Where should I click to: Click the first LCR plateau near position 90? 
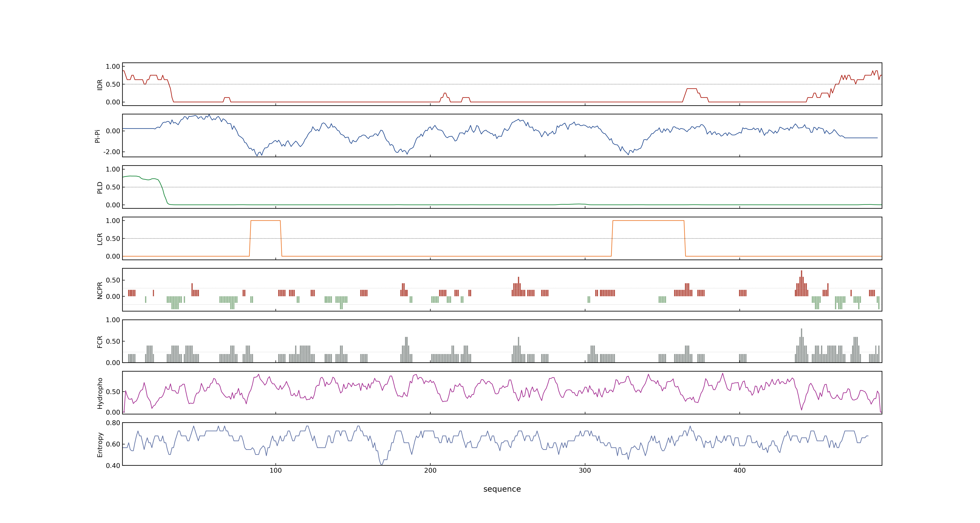(x=266, y=221)
